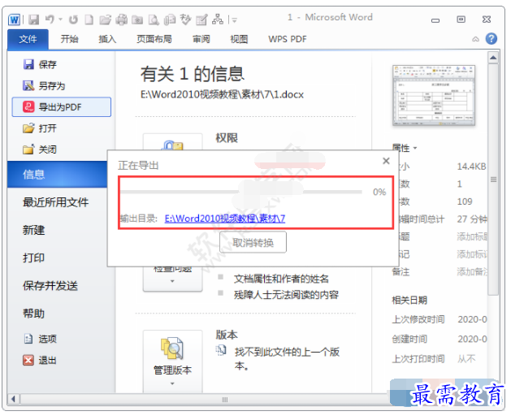Image resolution: width=511 pixels, height=420 pixels.
Task: Click the export progress bar in dialog
Action: click(x=241, y=192)
